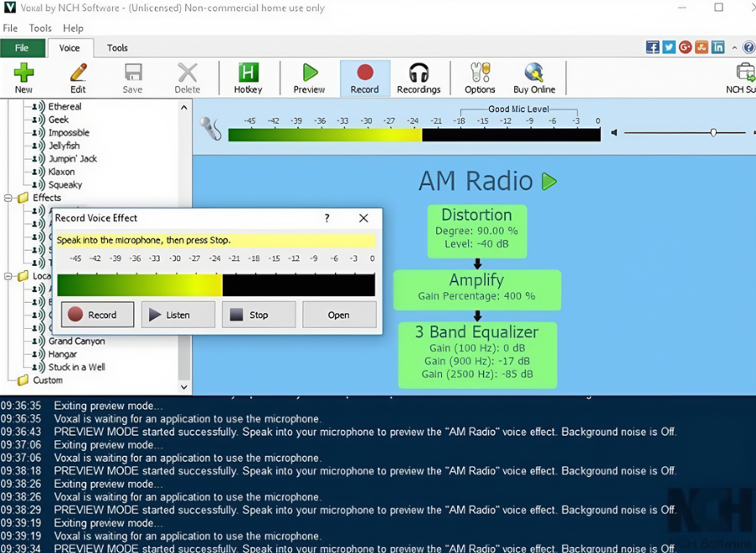Select the Custom folder in the tree
This screenshot has width=756, height=553.
pos(47,380)
